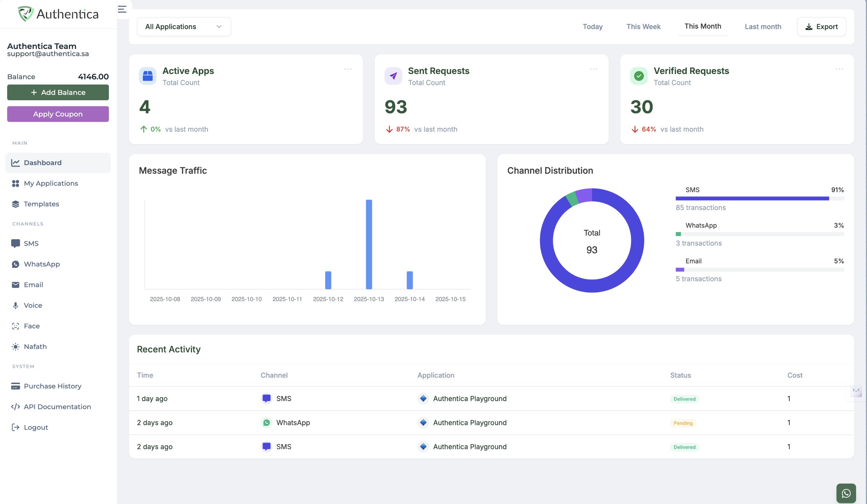Toggle the sidebar hamburger menu icon
The width and height of the screenshot is (867, 504).
click(x=122, y=9)
